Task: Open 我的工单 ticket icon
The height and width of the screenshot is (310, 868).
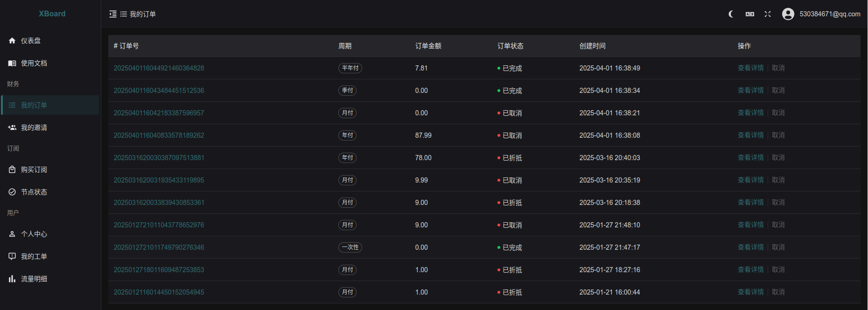Action: (x=12, y=256)
